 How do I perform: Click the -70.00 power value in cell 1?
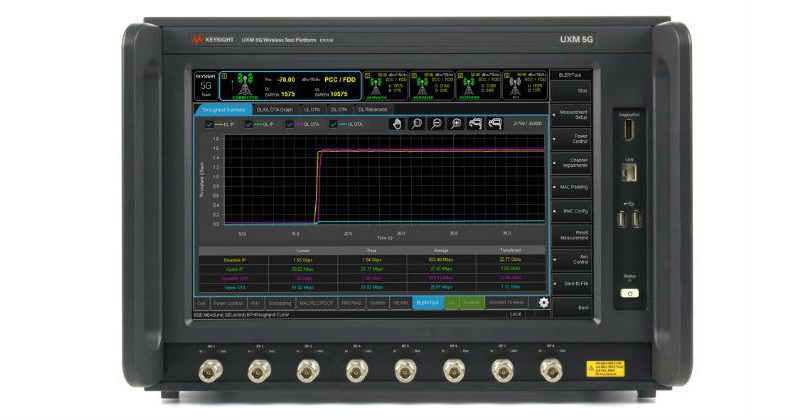(x=286, y=80)
